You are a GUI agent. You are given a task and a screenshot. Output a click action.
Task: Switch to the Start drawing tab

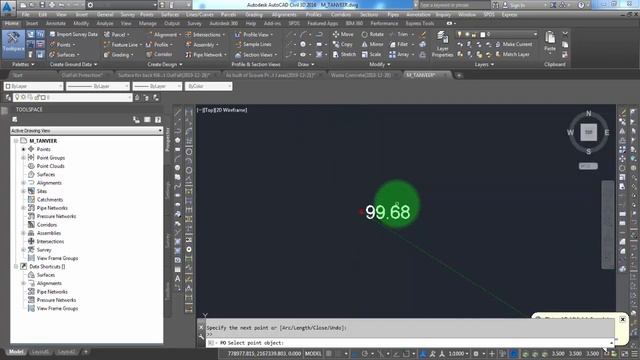click(18, 75)
